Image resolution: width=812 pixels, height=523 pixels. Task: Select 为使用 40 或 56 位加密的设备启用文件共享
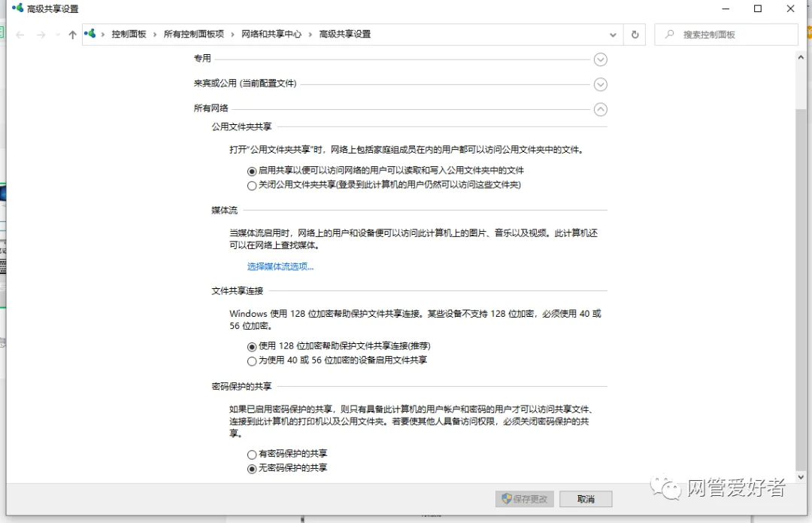[x=252, y=360]
